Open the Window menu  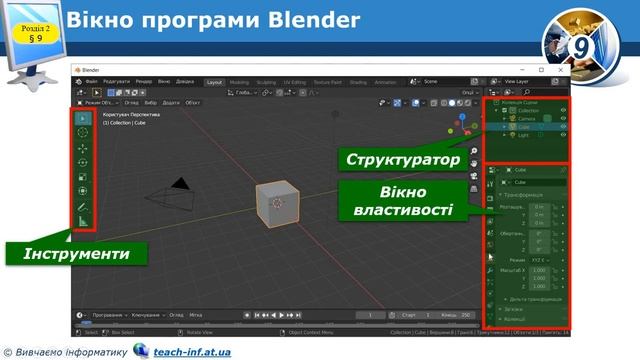[164, 82]
